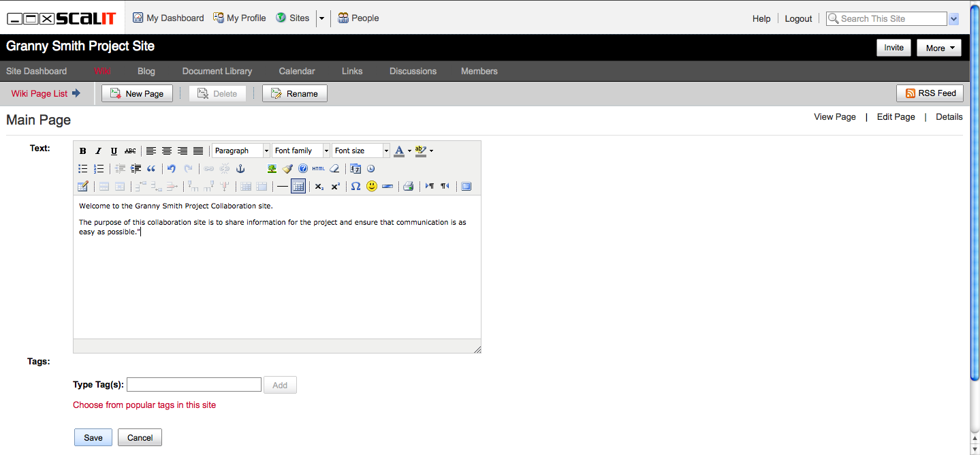Open the Font family dropdown
The image size is (980, 455).
coord(301,151)
